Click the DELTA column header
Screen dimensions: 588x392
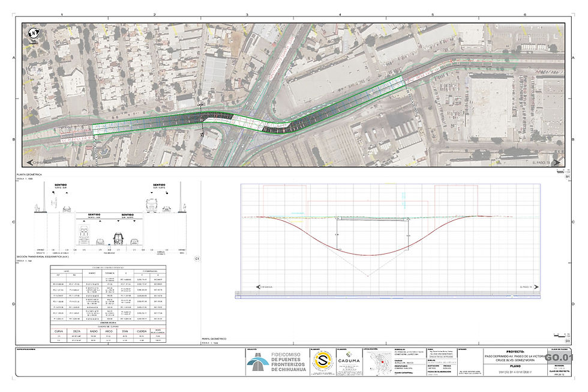pyautogui.click(x=77, y=331)
